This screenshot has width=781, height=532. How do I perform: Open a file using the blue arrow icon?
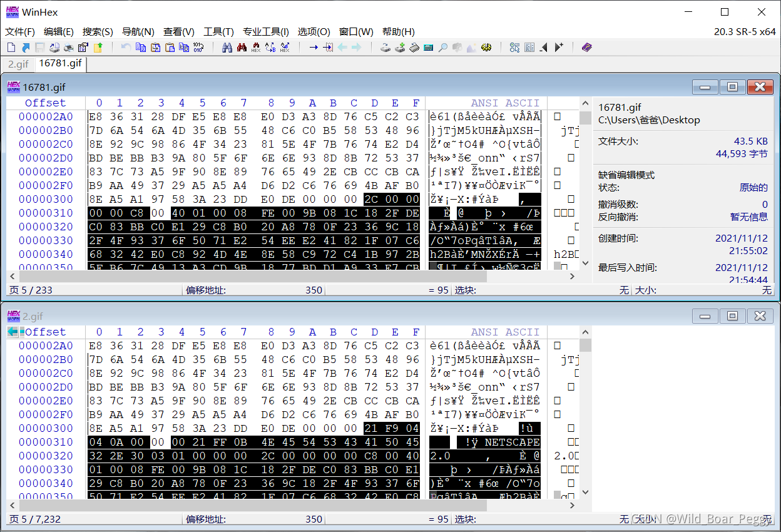coord(26,47)
